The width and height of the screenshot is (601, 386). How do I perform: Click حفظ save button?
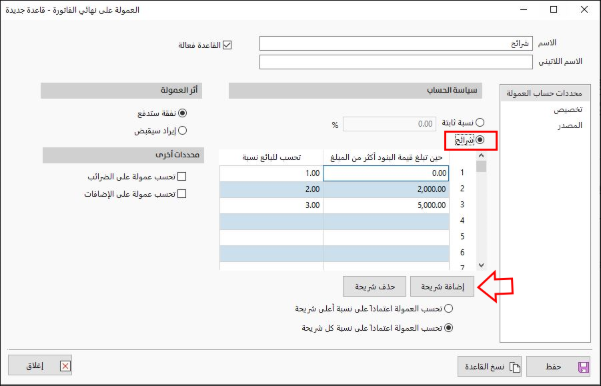pyautogui.click(x=558, y=367)
